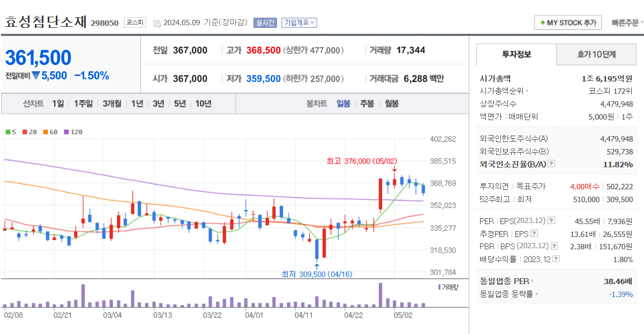This screenshot has width=644, height=334.
Task: Click the MY STOCK 추가 button
Action: (x=568, y=23)
